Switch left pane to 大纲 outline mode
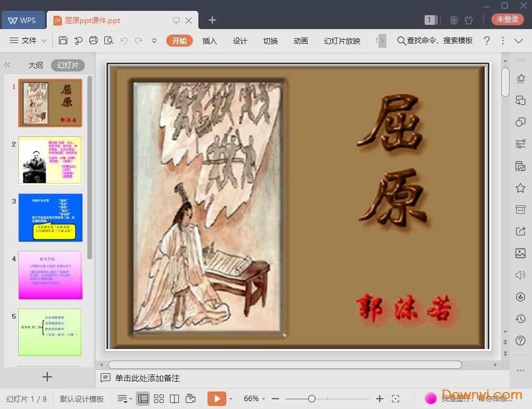Image resolution: width=532 pixels, height=409 pixels. tap(35, 65)
